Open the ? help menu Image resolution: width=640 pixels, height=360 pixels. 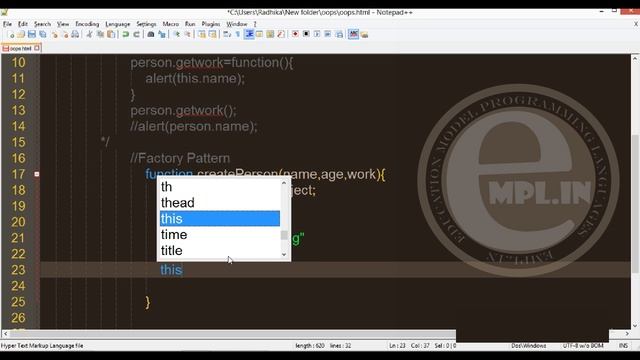255,24
